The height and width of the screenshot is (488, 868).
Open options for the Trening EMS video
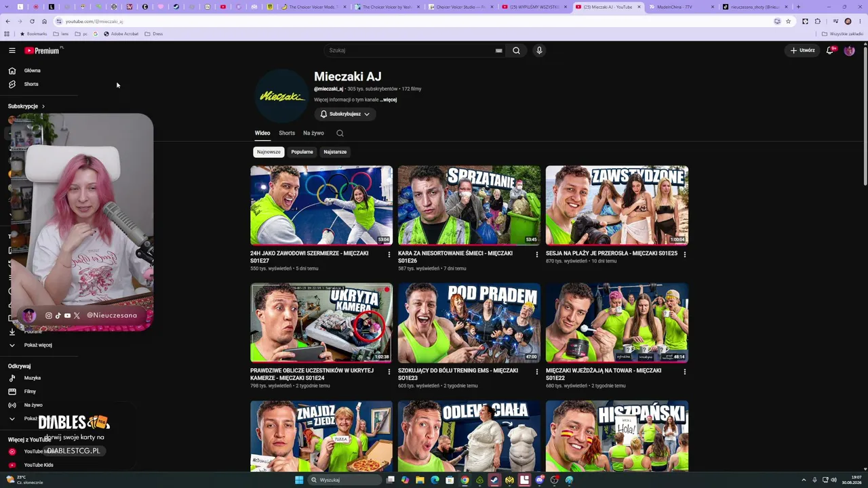point(537,371)
